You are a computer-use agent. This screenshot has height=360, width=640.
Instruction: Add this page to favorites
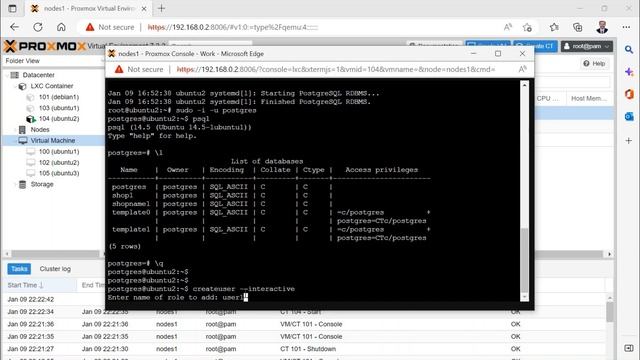(527, 27)
